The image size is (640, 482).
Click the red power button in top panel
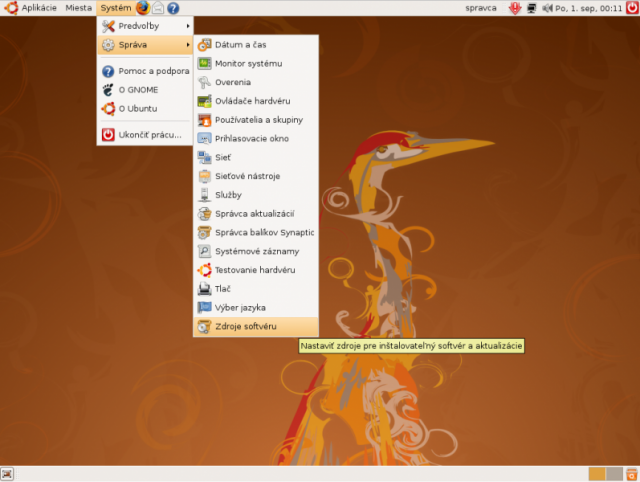[632, 8]
